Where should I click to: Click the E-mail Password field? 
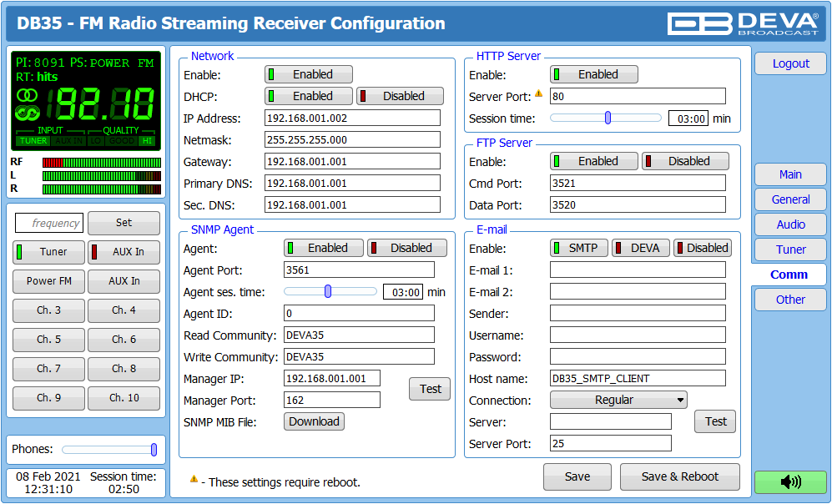pyautogui.click(x=638, y=356)
